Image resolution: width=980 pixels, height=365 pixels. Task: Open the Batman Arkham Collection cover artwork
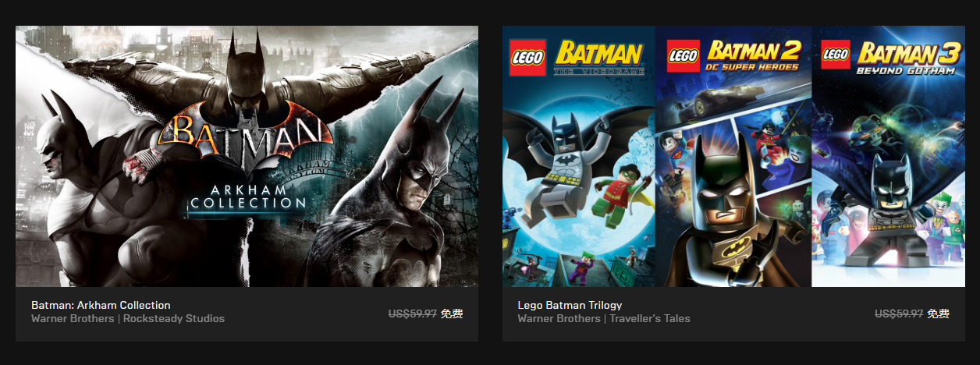click(x=247, y=156)
